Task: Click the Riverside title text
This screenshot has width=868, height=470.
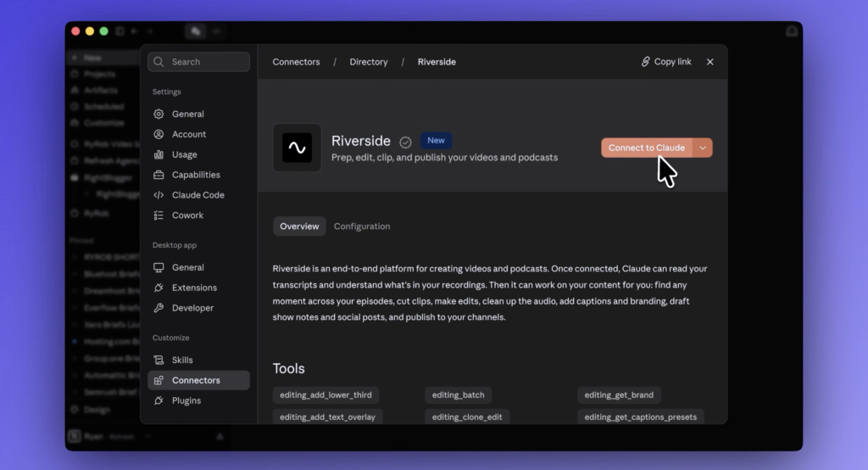Action: pyautogui.click(x=361, y=141)
